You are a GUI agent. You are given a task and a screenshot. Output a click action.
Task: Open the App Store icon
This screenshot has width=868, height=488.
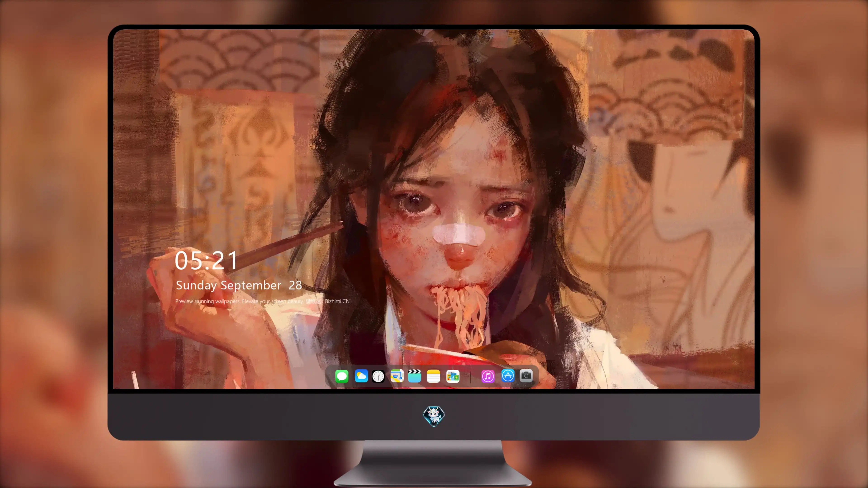click(508, 375)
